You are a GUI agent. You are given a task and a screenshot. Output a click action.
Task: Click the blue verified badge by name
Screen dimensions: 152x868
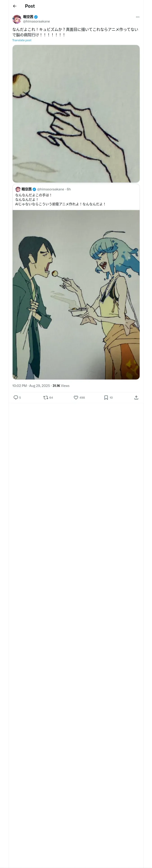tap(36, 17)
